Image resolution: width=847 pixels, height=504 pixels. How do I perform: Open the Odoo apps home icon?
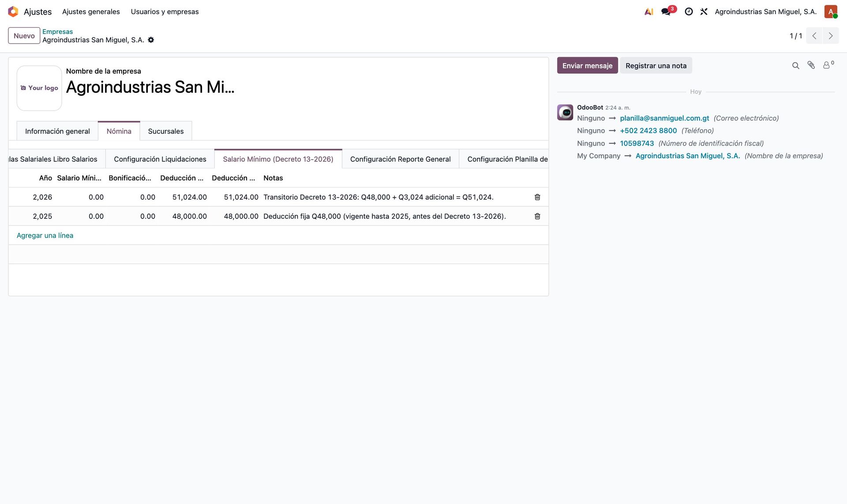pos(13,11)
